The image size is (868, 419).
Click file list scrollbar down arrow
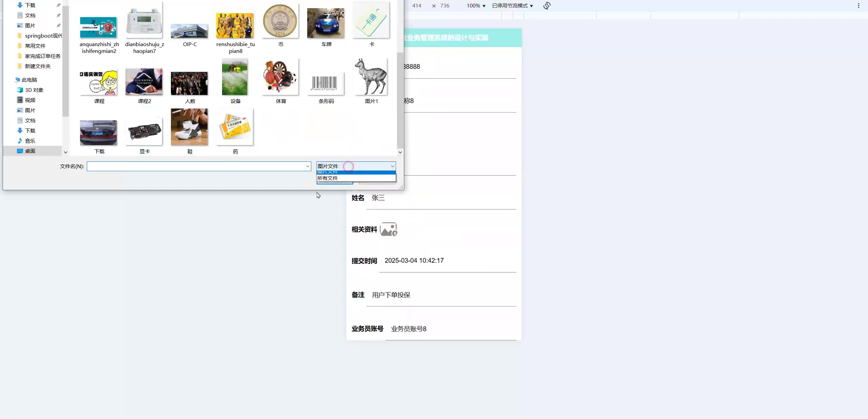point(400,152)
